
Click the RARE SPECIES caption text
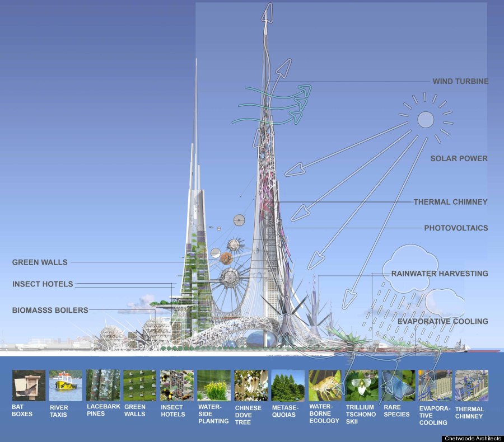pos(396,411)
